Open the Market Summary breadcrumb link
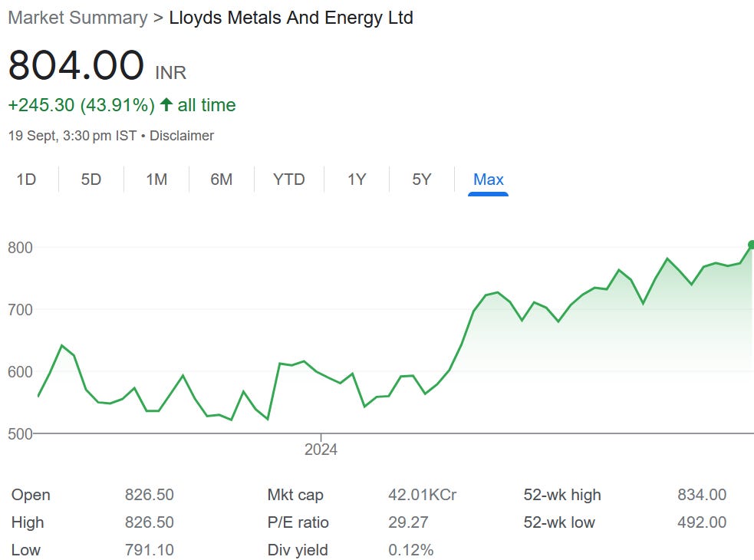This screenshot has height=560, width=754. point(78,18)
